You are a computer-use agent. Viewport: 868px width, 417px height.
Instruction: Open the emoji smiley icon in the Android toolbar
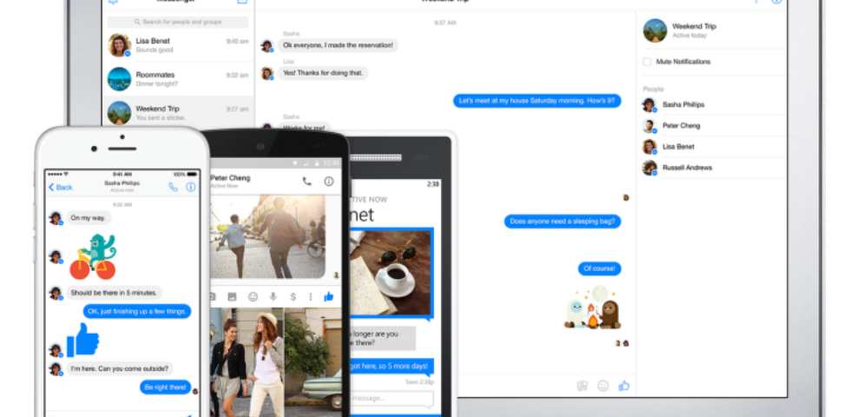pos(253,297)
